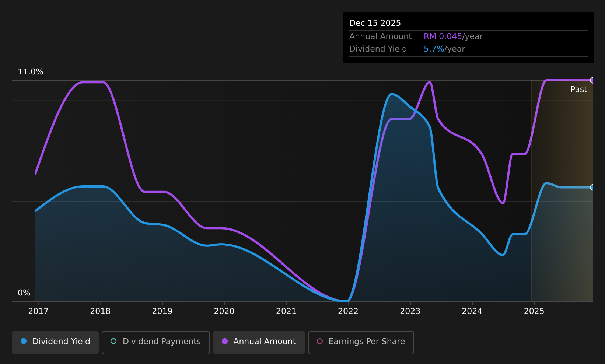Viewport: 605px width, 364px height.
Task: Click the 'RM 0.045/year' tooltip value
Action: (453, 36)
